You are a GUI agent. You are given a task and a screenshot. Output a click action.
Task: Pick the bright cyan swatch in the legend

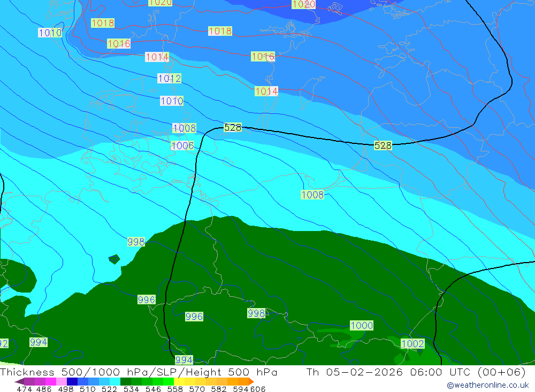[114, 381]
